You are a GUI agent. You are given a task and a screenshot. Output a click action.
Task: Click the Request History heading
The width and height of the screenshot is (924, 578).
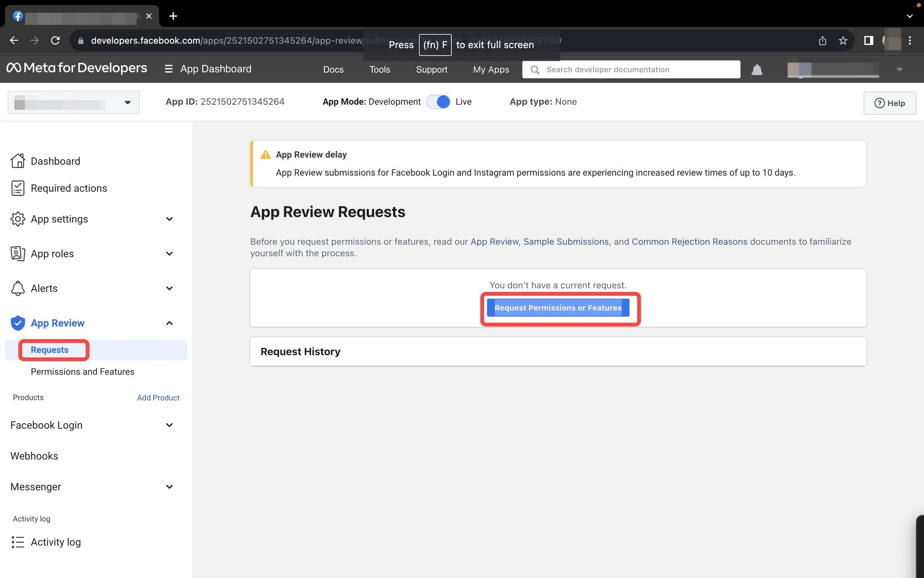pyautogui.click(x=300, y=352)
